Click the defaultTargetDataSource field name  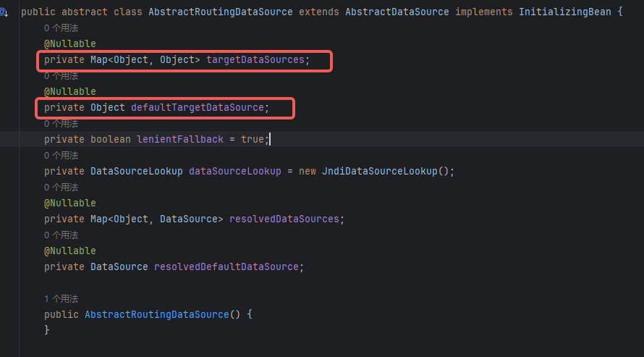(x=197, y=108)
